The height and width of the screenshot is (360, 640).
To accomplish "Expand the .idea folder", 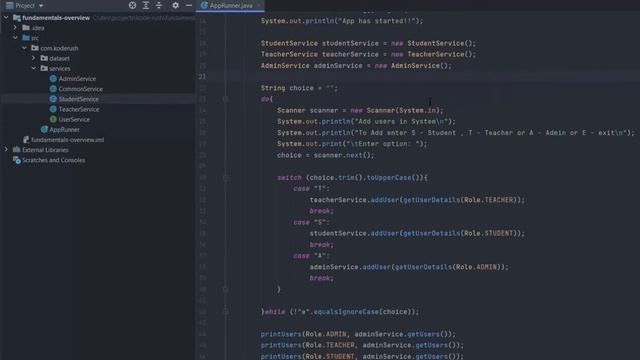I will click(x=15, y=28).
